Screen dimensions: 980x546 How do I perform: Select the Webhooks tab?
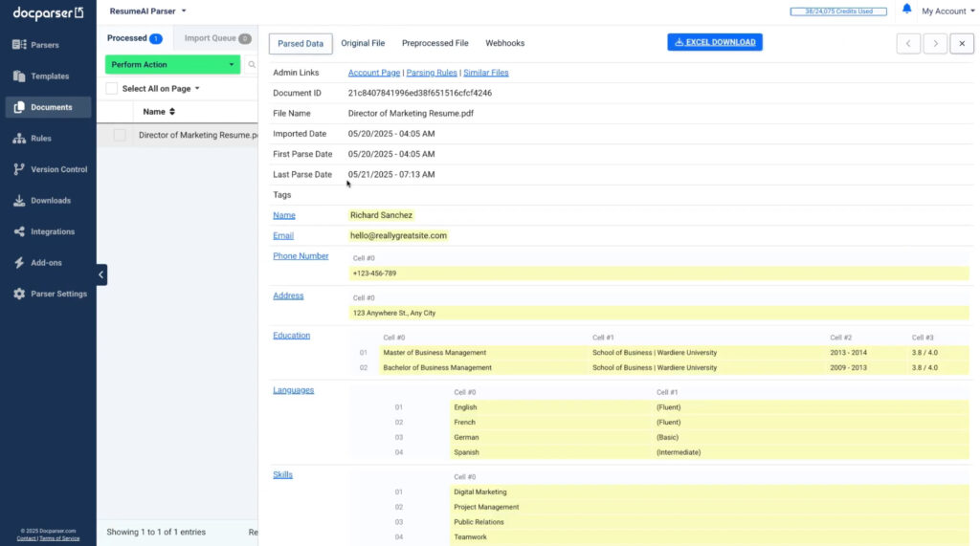tap(505, 43)
